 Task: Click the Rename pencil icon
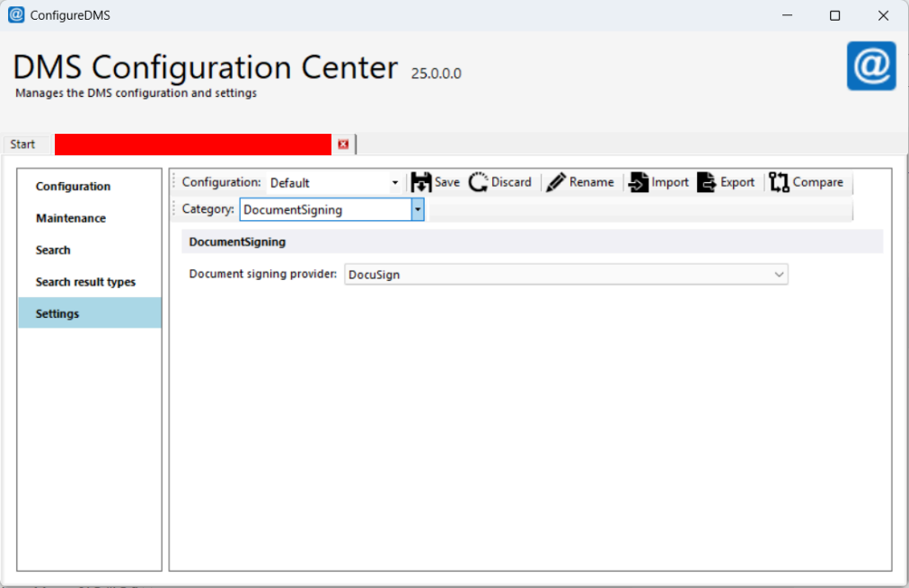pyautogui.click(x=556, y=182)
